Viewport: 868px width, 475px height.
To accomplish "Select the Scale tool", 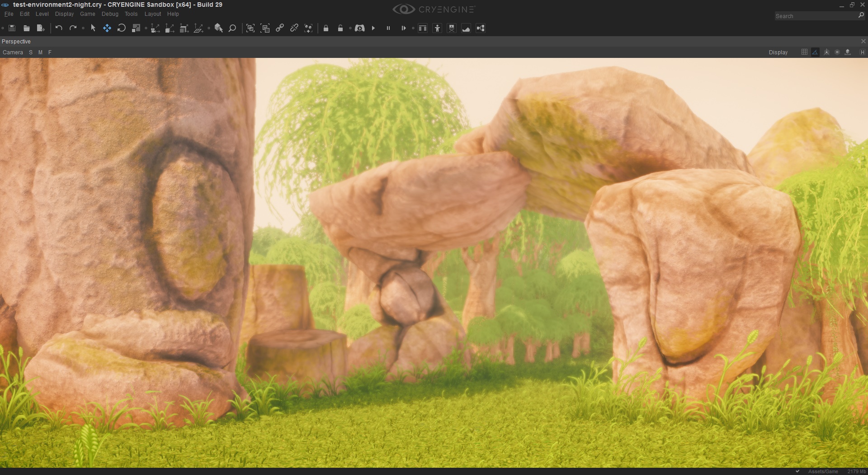I will click(136, 28).
